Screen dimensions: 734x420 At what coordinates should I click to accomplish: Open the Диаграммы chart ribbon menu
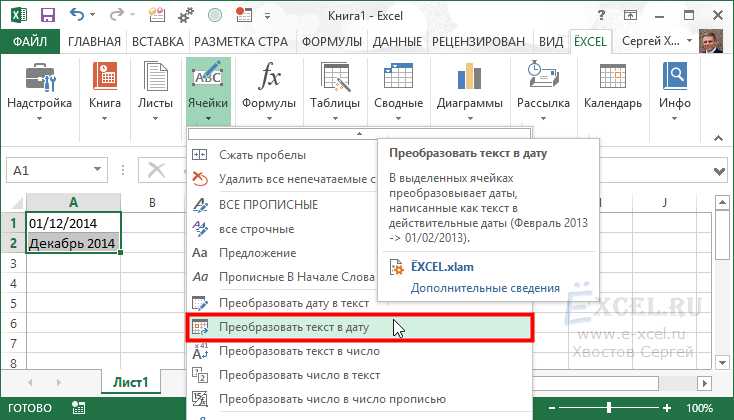[x=470, y=91]
